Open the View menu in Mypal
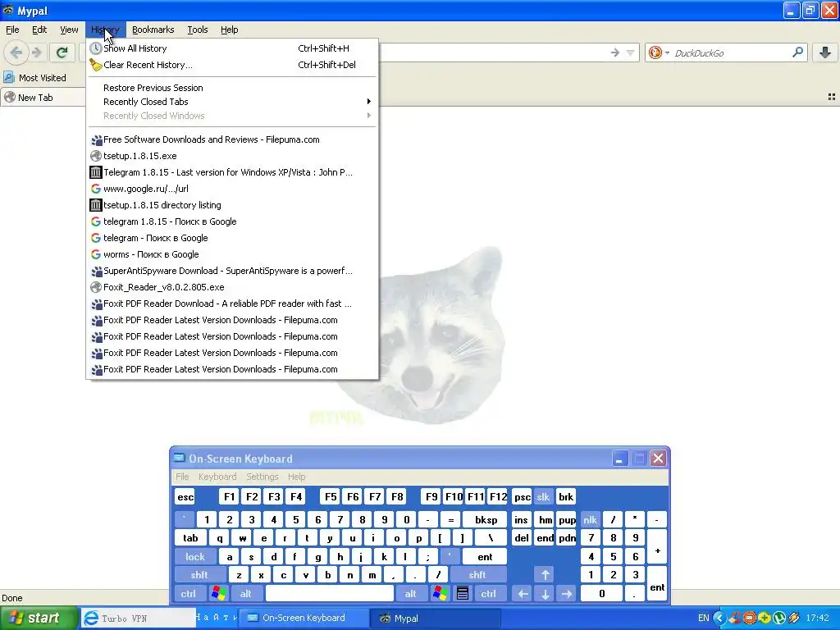The width and height of the screenshot is (840, 630). [x=69, y=30]
